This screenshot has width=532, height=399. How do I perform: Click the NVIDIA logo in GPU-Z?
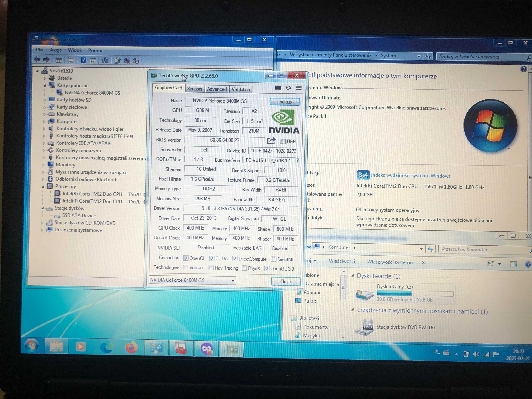(x=284, y=122)
